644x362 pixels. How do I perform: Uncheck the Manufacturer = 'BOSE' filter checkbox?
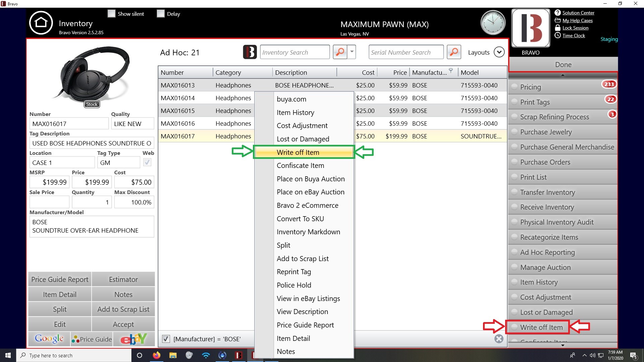(x=166, y=339)
